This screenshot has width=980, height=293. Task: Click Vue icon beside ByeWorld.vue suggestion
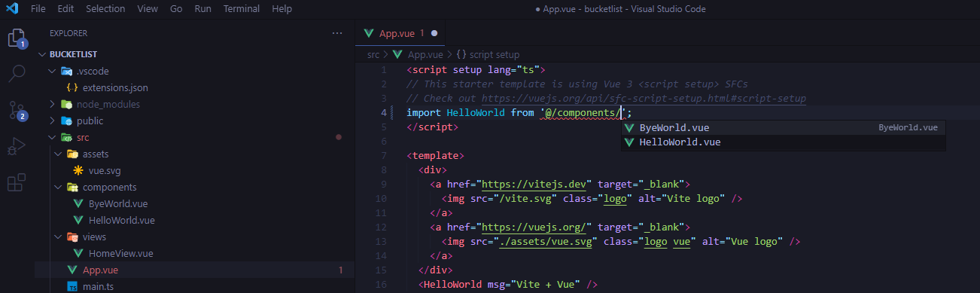pos(630,128)
